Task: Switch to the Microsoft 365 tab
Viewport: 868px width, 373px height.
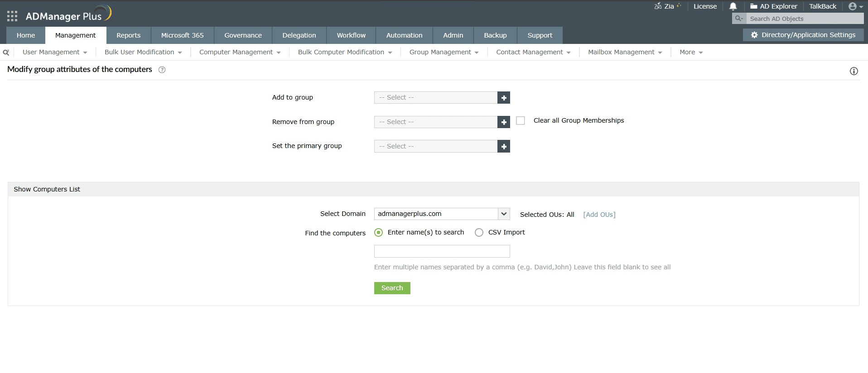Action: tap(183, 35)
